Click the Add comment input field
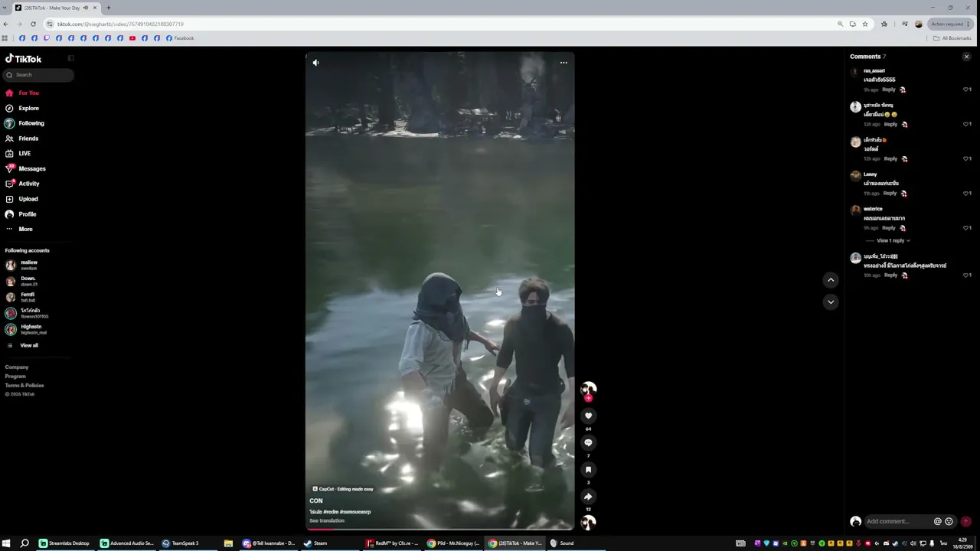The image size is (980, 551). point(897,521)
